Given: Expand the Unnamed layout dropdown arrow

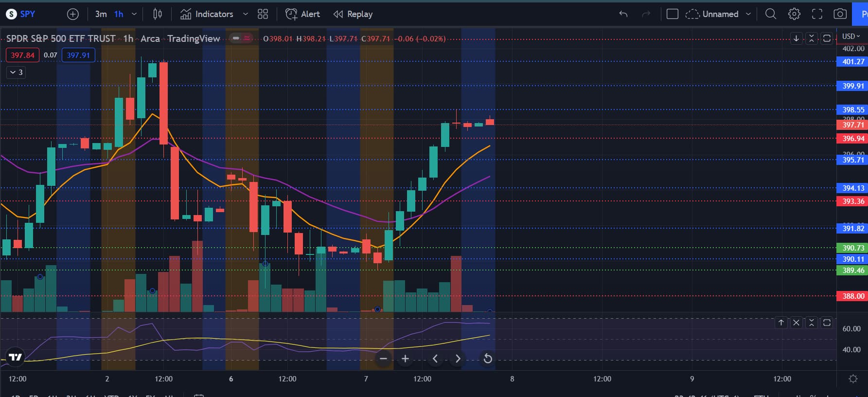Looking at the screenshot, I should (748, 14).
